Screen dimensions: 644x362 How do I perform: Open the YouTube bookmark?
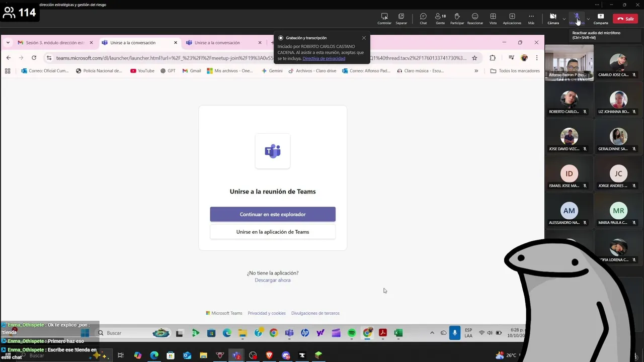coord(142,71)
